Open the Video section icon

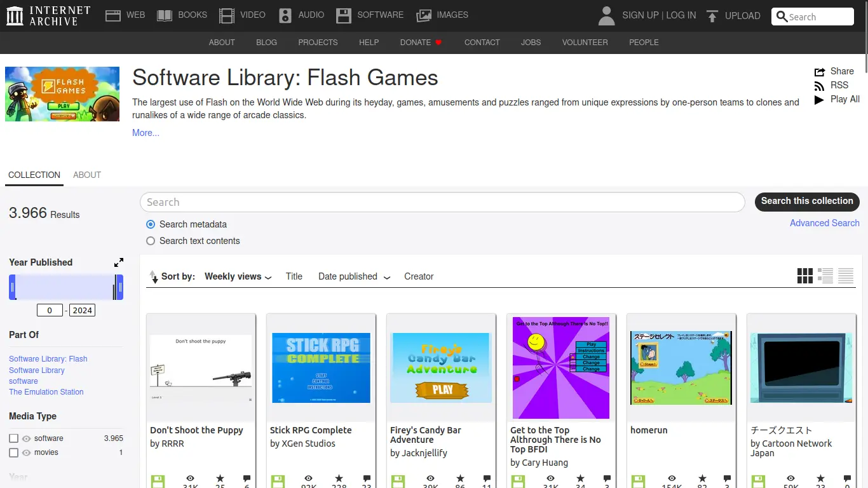click(226, 15)
